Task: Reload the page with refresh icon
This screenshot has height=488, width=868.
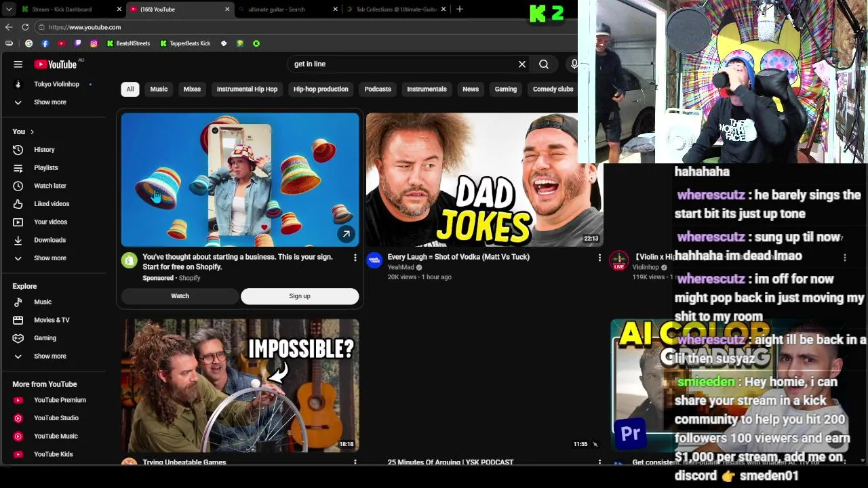Action: (25, 27)
